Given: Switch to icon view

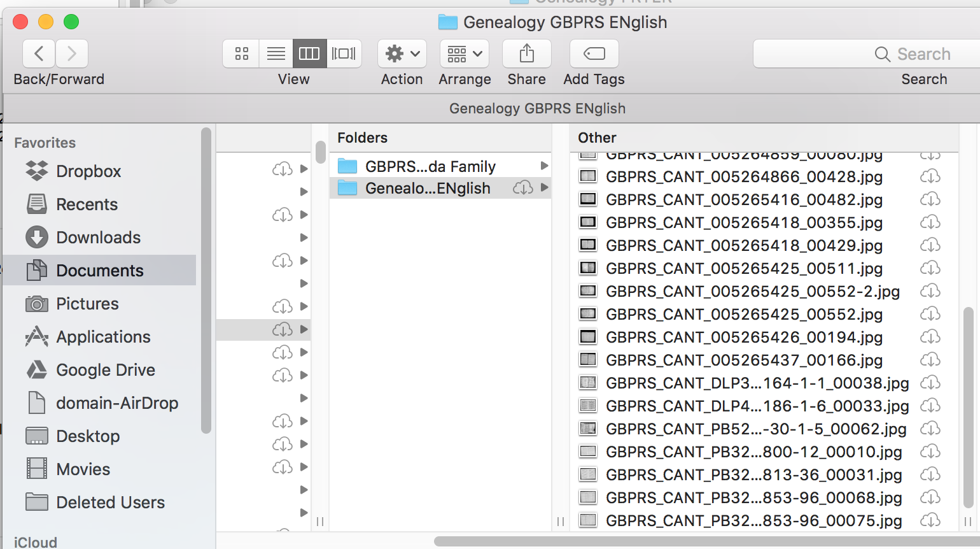Looking at the screenshot, I should coord(241,53).
